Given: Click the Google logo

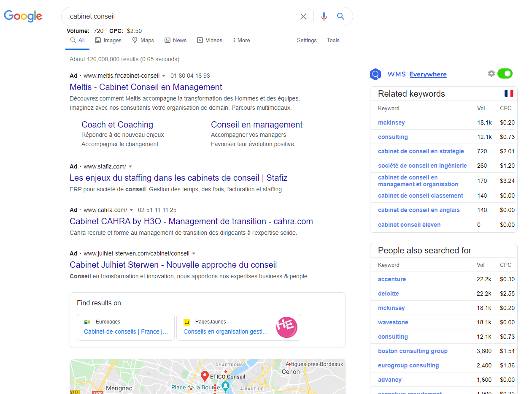Looking at the screenshot, I should pyautogui.click(x=23, y=16).
